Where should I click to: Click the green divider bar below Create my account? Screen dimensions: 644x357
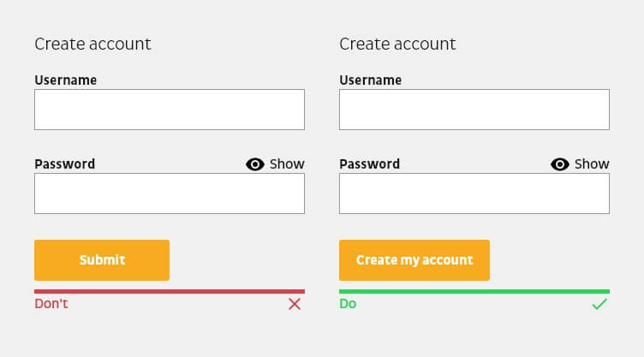[474, 291]
